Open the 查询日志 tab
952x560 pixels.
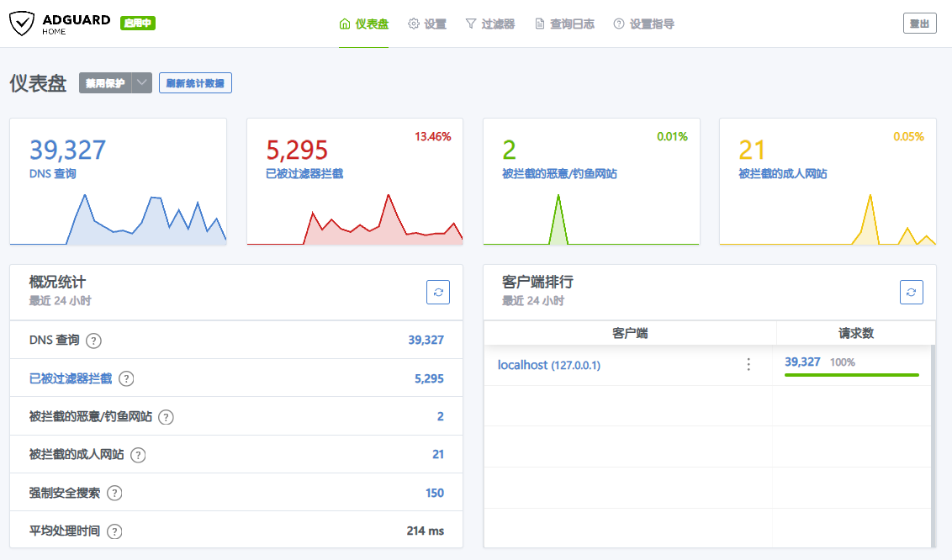click(564, 24)
